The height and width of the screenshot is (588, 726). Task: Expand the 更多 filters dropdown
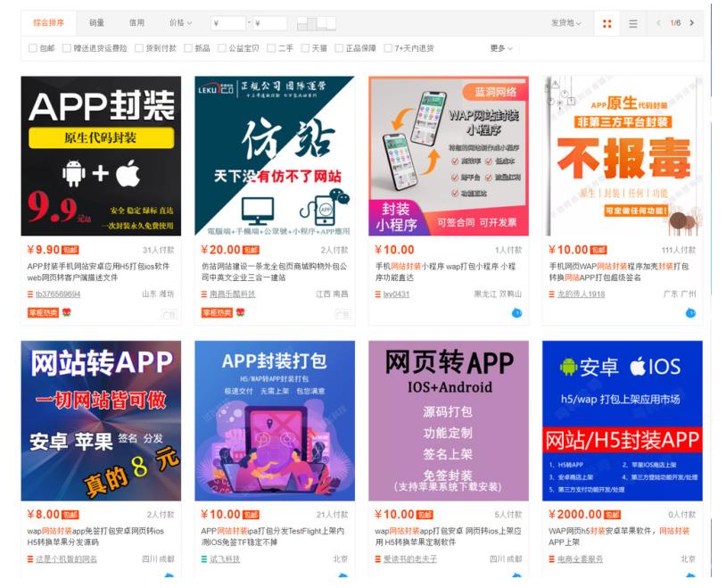(x=501, y=48)
